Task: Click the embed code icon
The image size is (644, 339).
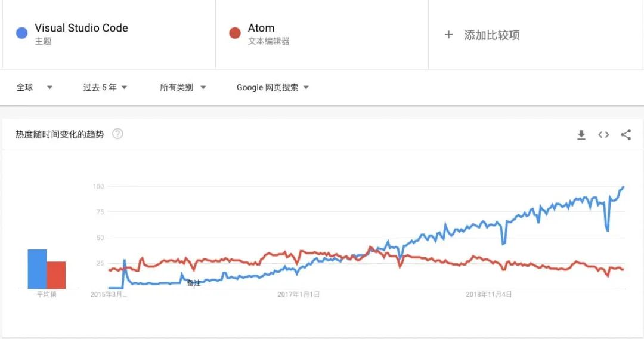Action: point(603,135)
